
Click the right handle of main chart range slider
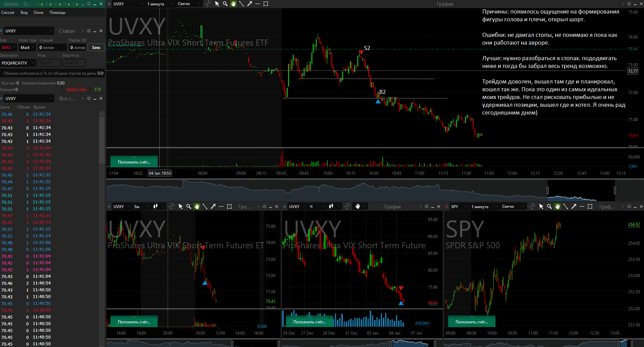click(615, 190)
